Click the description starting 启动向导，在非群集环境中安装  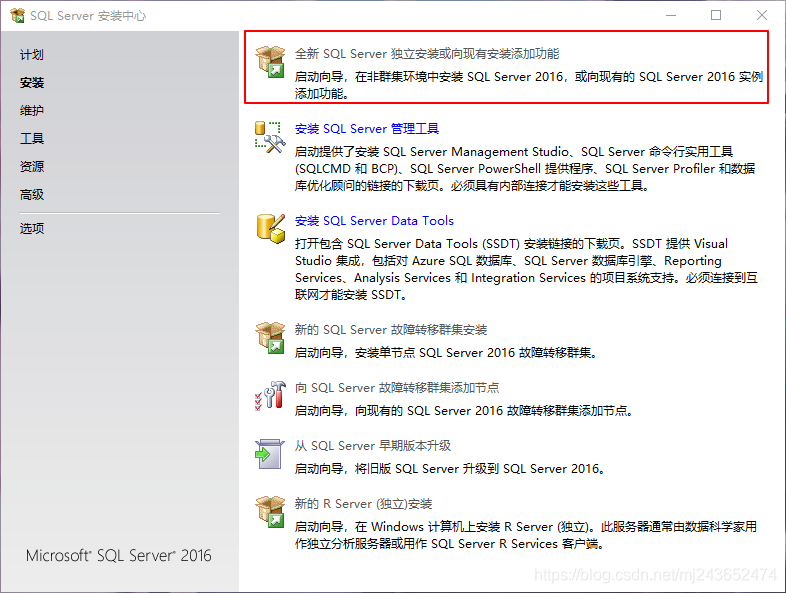[x=529, y=85]
